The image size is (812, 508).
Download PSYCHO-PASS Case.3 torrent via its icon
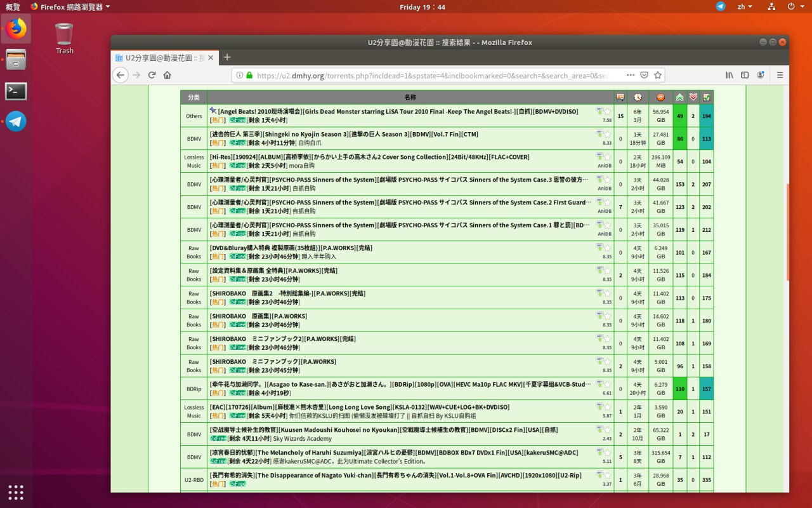point(599,180)
